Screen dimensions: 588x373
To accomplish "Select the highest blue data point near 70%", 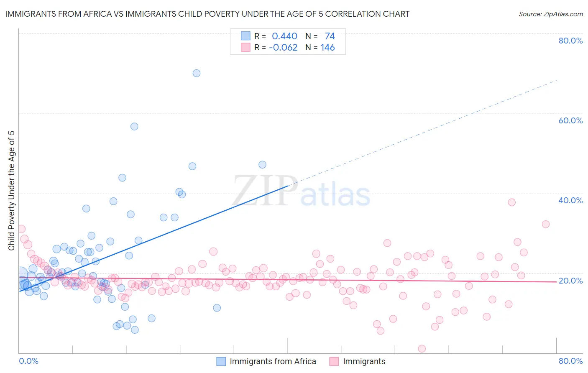I will tap(196, 73).
